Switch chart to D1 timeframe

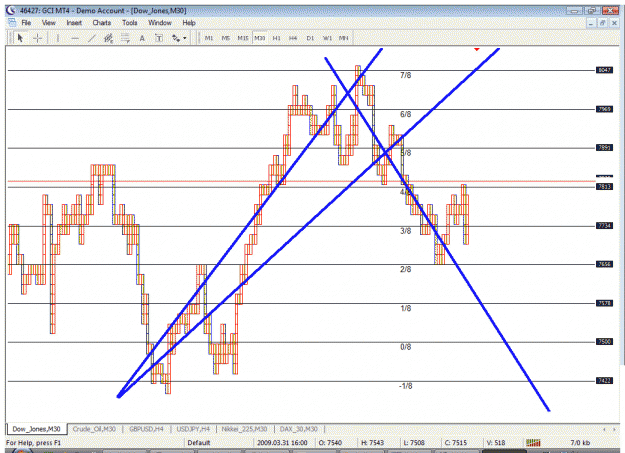310,38
